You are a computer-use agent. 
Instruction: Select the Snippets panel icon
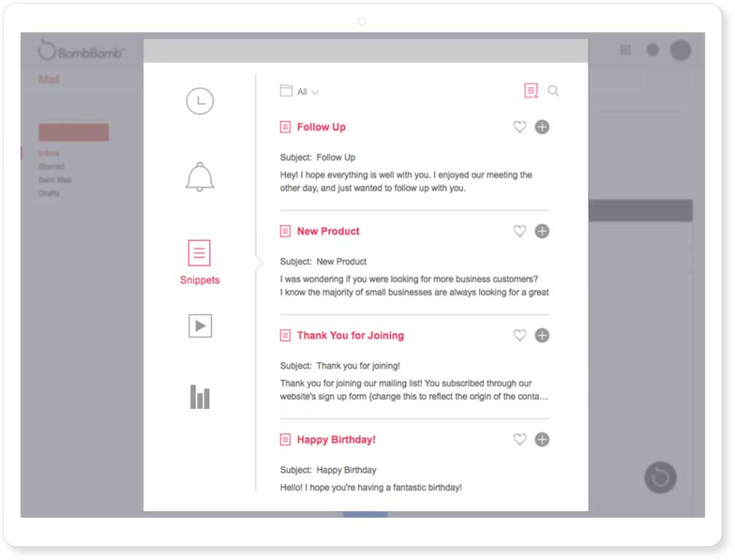point(199,252)
